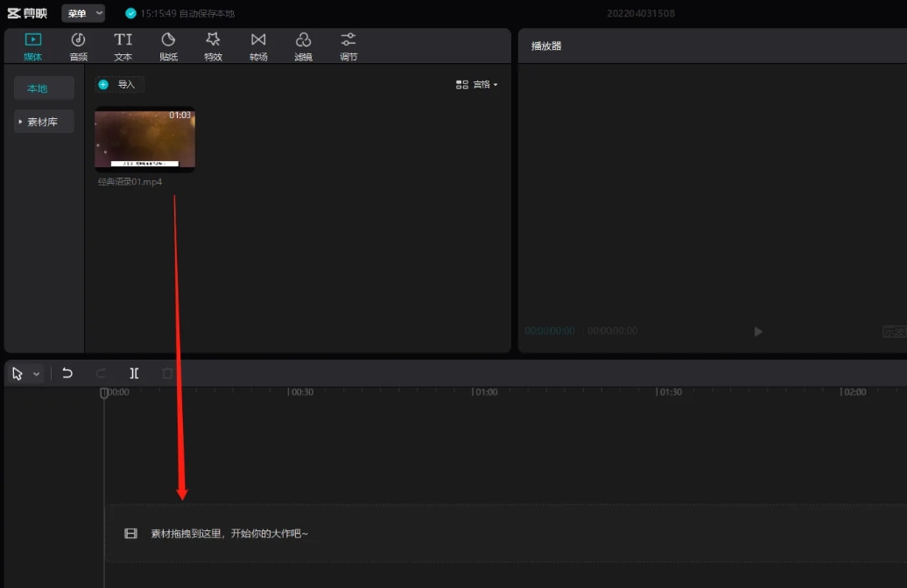Click the 导入 import button
The width and height of the screenshot is (907, 588).
tap(119, 84)
